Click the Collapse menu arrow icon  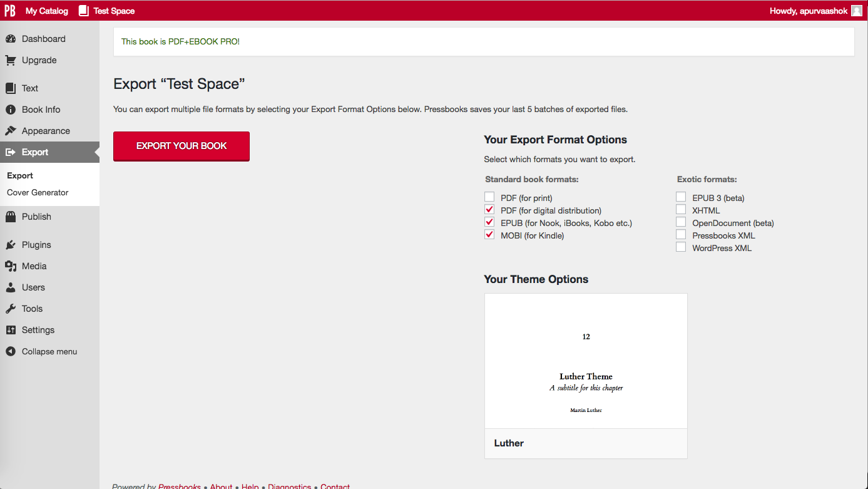coord(11,351)
